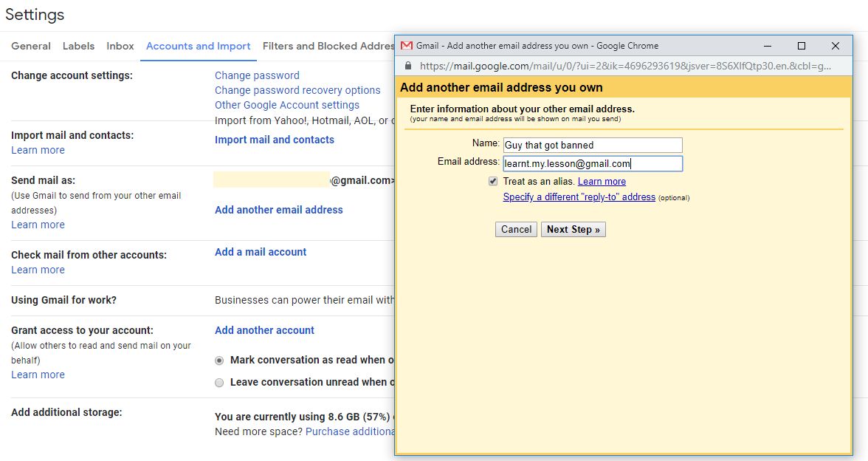868x461 pixels.
Task: Click into the Email address field
Action: point(592,163)
